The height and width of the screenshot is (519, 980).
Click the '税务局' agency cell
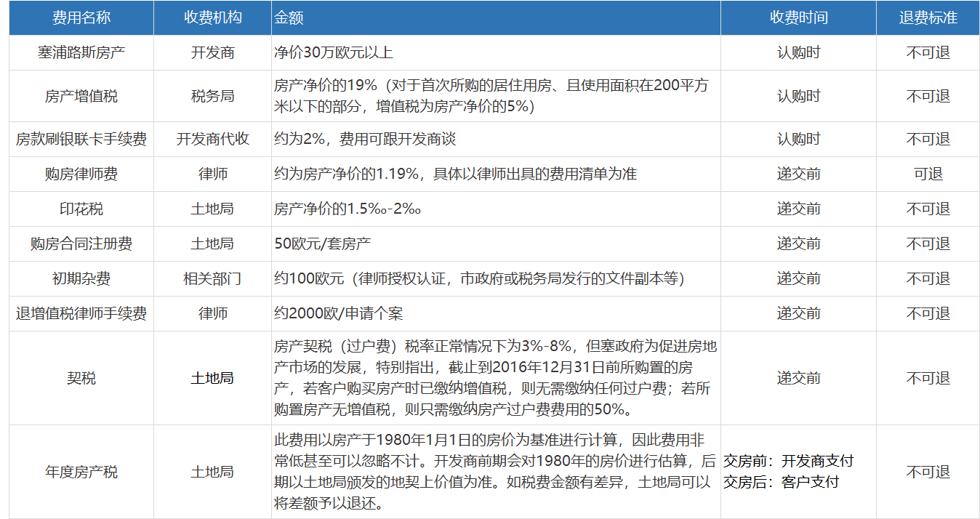coord(212,96)
